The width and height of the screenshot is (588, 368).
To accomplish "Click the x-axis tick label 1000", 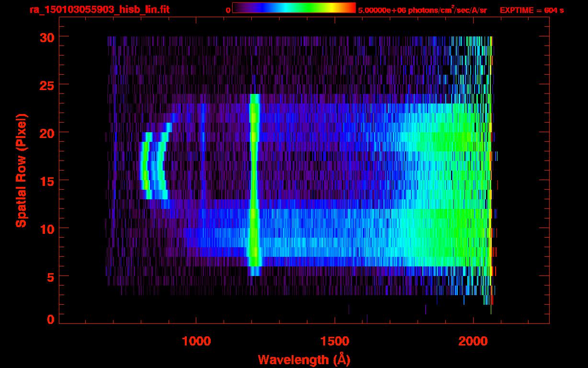I will [x=196, y=341].
